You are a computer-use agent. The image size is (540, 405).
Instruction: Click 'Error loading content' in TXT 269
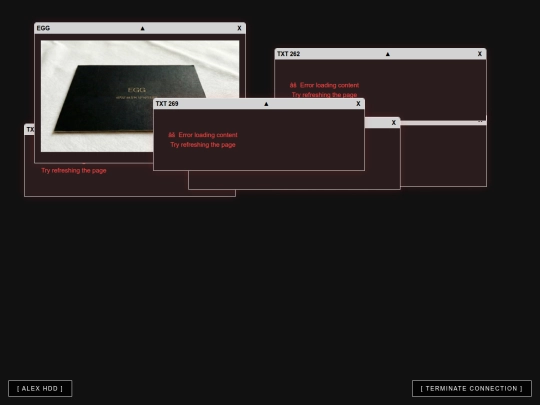tap(208, 135)
